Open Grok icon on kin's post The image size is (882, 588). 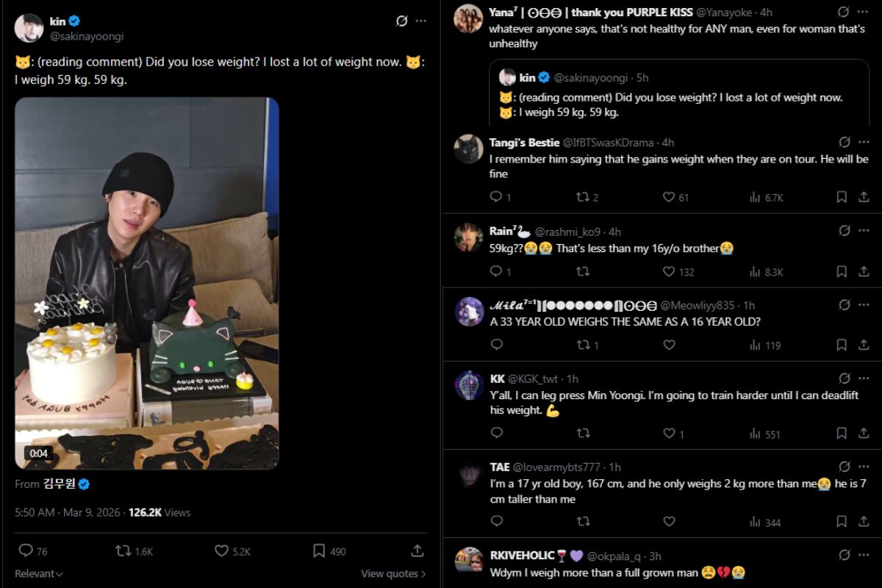click(x=401, y=21)
